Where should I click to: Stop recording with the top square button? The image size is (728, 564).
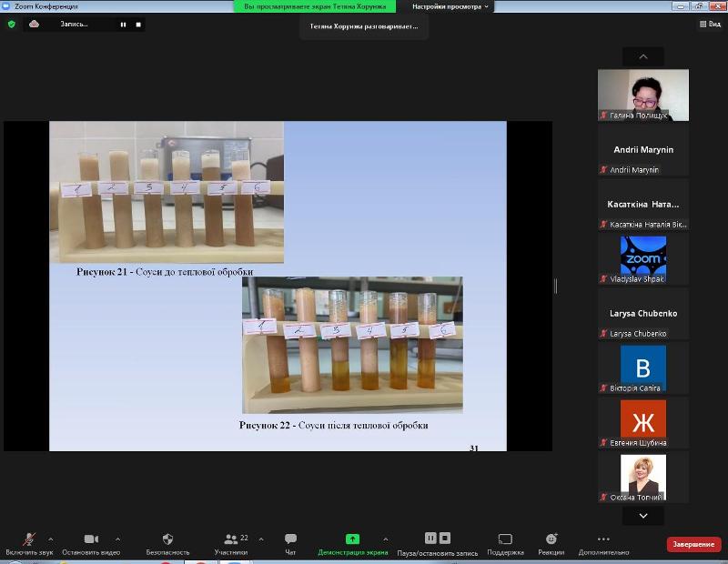tap(138, 25)
